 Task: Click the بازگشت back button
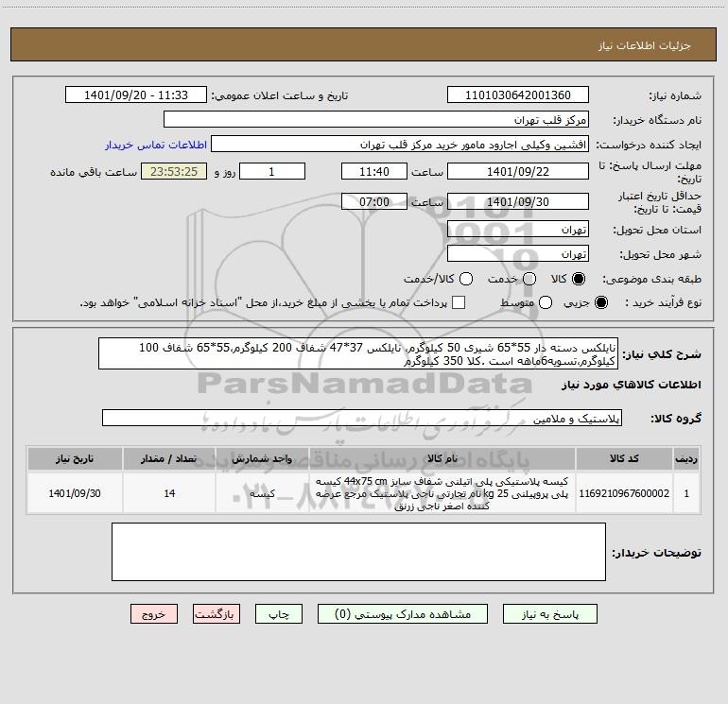[217, 614]
